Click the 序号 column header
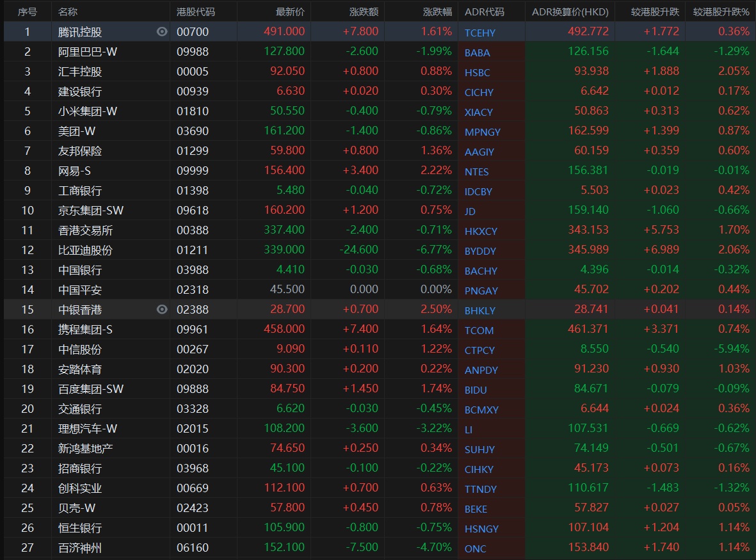Viewport: 756px width, 560px height. tap(27, 12)
